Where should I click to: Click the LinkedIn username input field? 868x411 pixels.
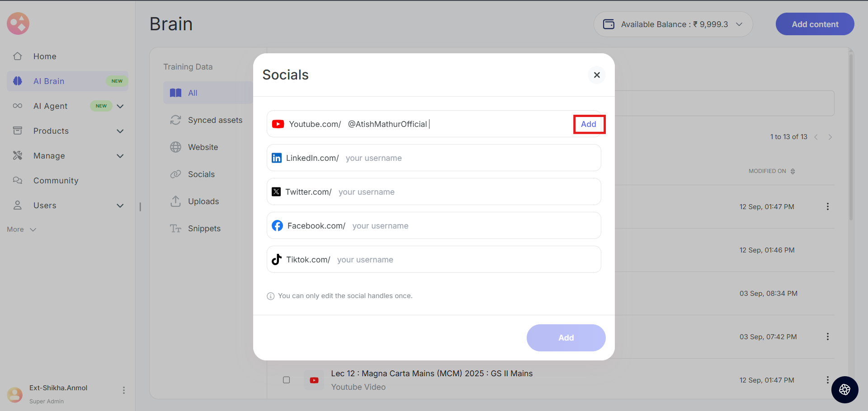point(470,158)
